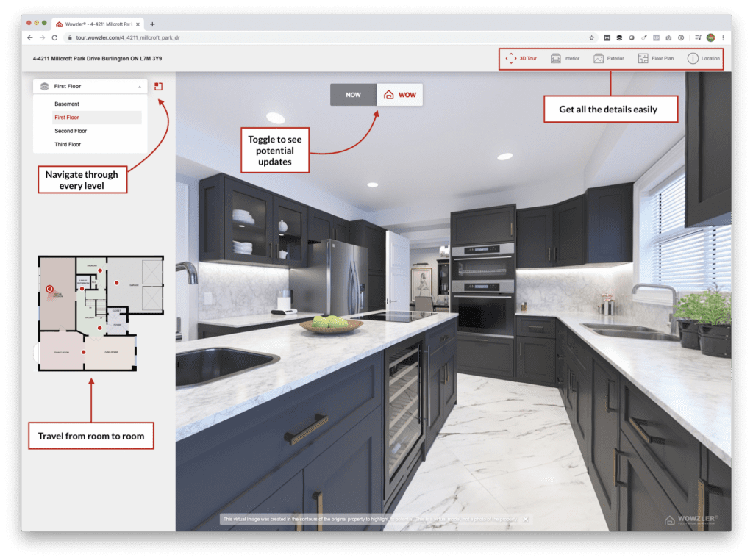Switch back to the NOW view
The image size is (753, 560).
pyautogui.click(x=354, y=94)
